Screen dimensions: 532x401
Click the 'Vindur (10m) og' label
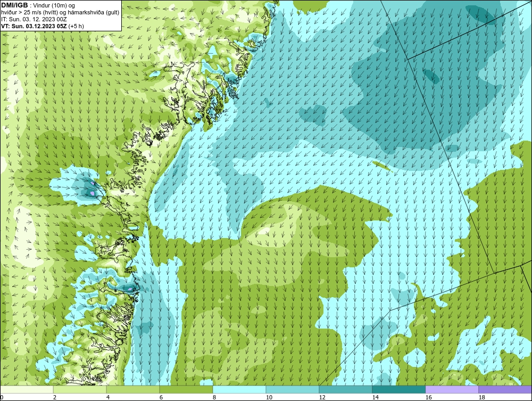(x=54, y=5)
